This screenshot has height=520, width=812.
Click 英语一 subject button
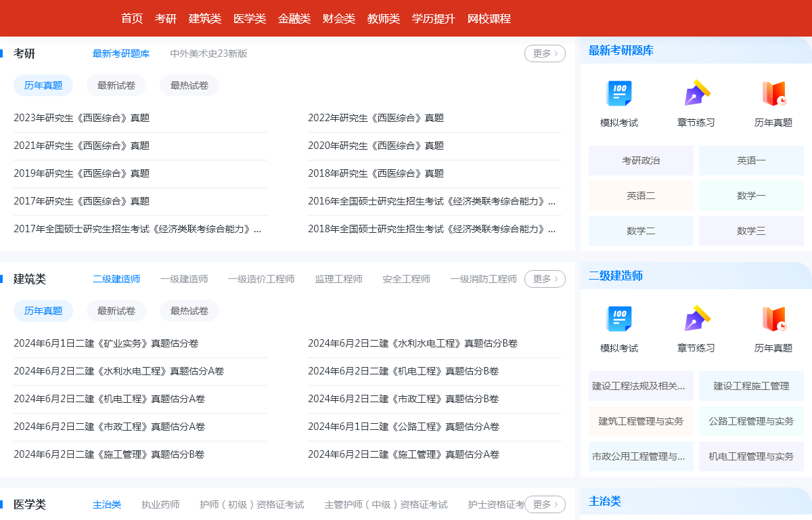click(751, 160)
